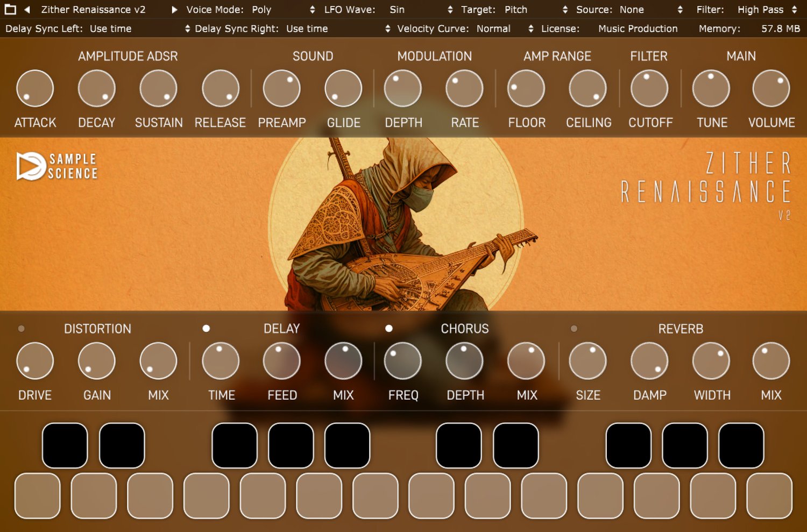This screenshot has height=532, width=807.
Task: Go to the previous preset arrow
Action: pyautogui.click(x=27, y=10)
